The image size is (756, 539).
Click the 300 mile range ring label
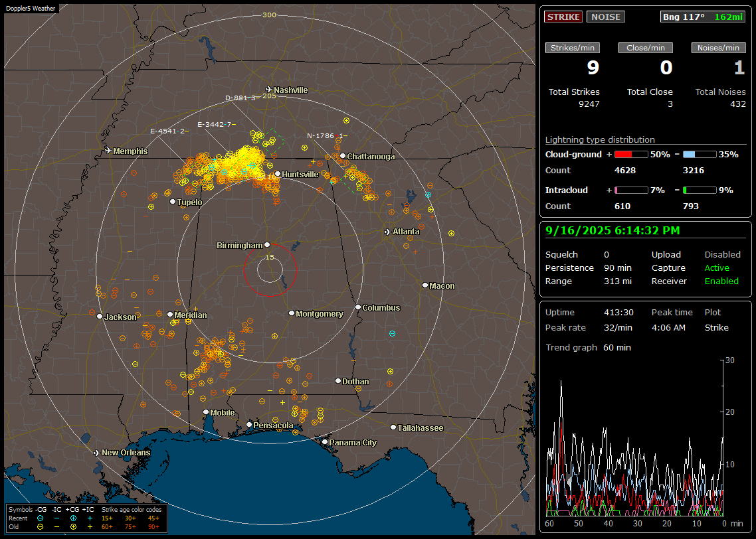[x=269, y=15]
